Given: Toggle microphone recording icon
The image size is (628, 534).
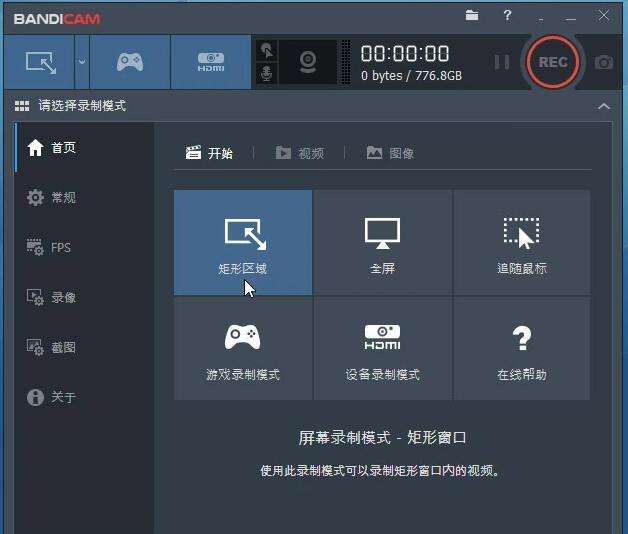Looking at the screenshot, I should coord(266,73).
